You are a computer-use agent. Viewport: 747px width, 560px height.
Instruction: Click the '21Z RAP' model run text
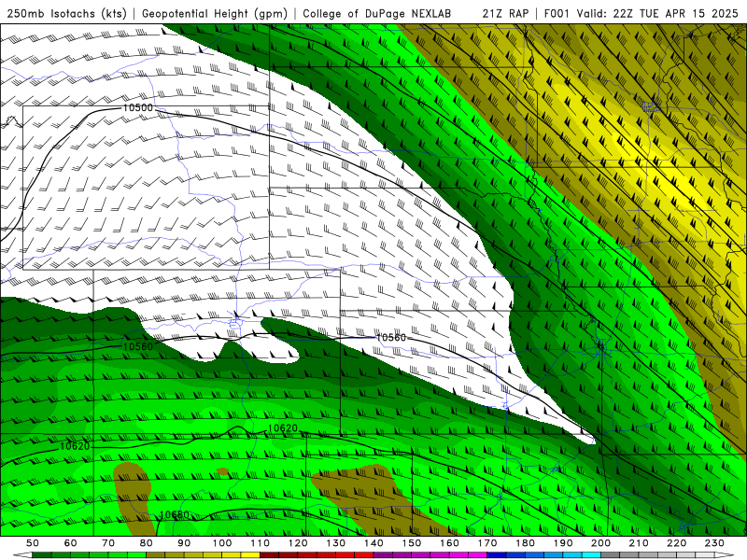coord(505,13)
